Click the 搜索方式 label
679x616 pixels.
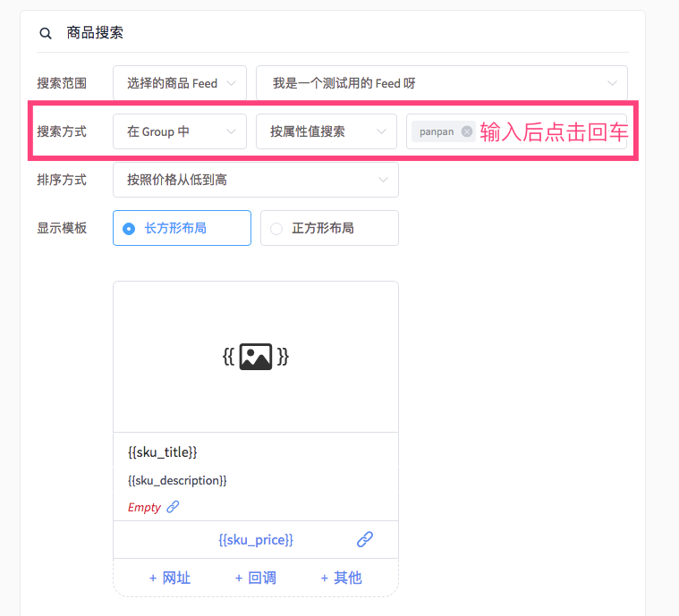pyautogui.click(x=62, y=131)
